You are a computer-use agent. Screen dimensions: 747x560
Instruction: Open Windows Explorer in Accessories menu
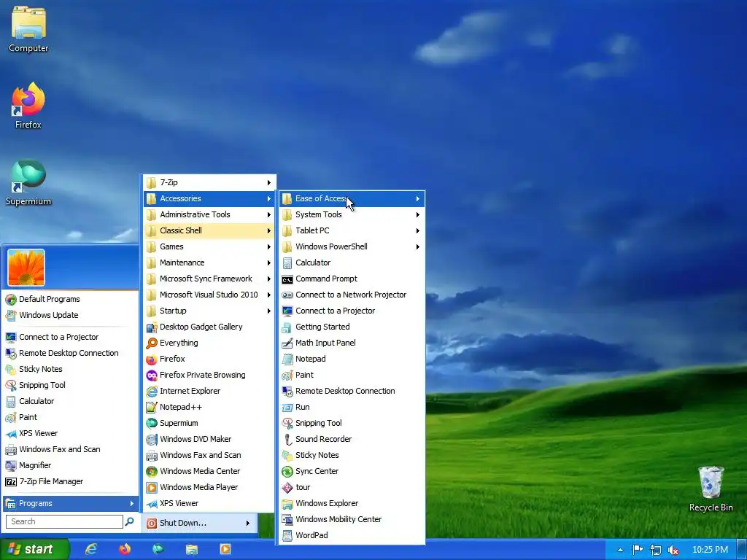pos(352,503)
